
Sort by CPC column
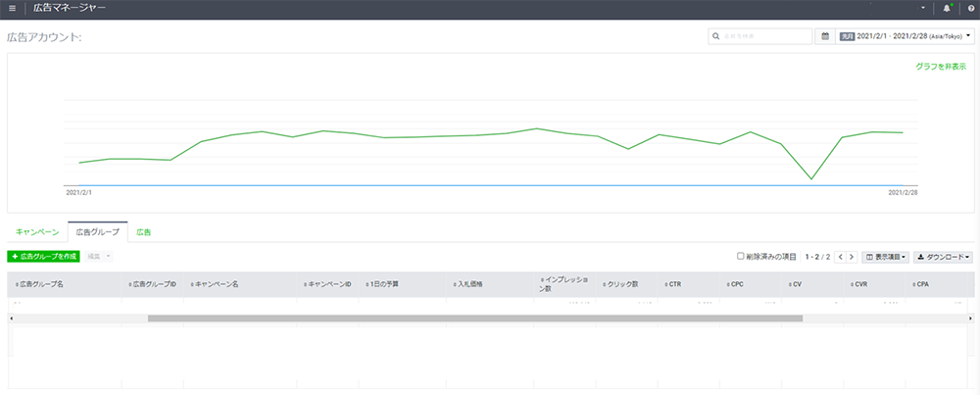coord(735,283)
